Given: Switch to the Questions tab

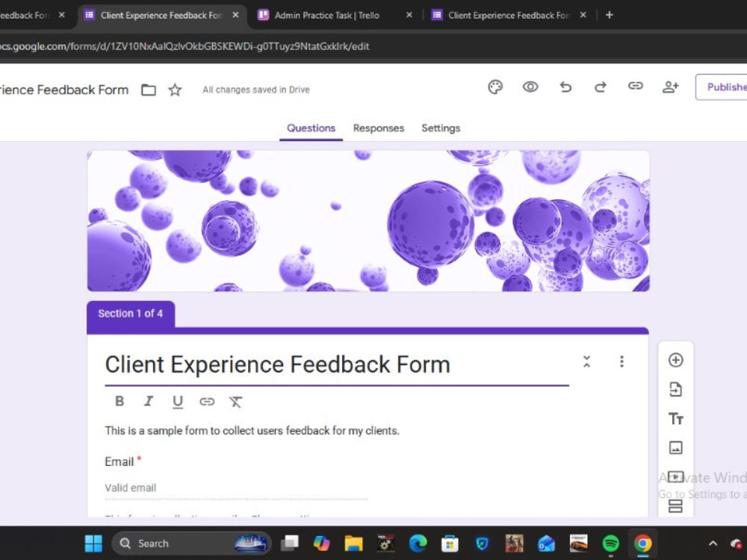Looking at the screenshot, I should point(311,128).
